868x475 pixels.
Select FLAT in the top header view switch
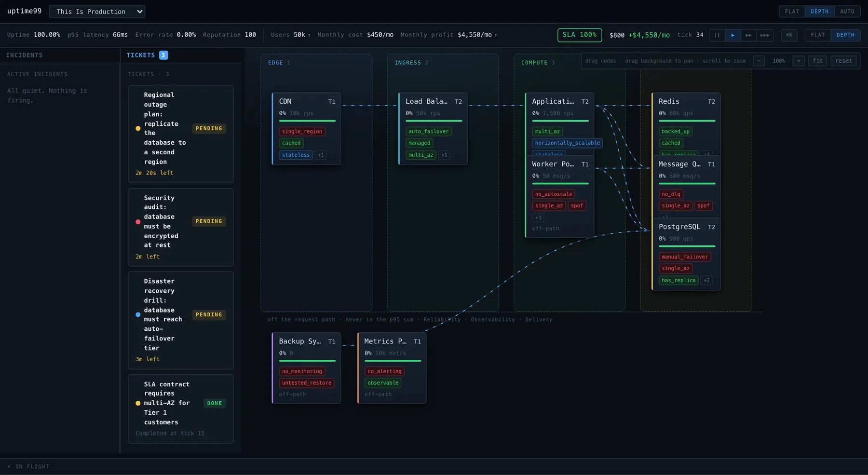coord(792,12)
